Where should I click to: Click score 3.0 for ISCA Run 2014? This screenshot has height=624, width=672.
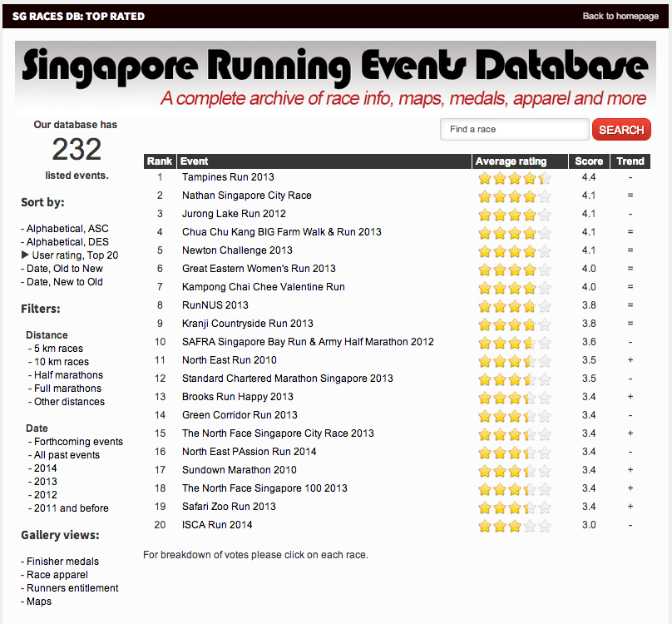589,524
